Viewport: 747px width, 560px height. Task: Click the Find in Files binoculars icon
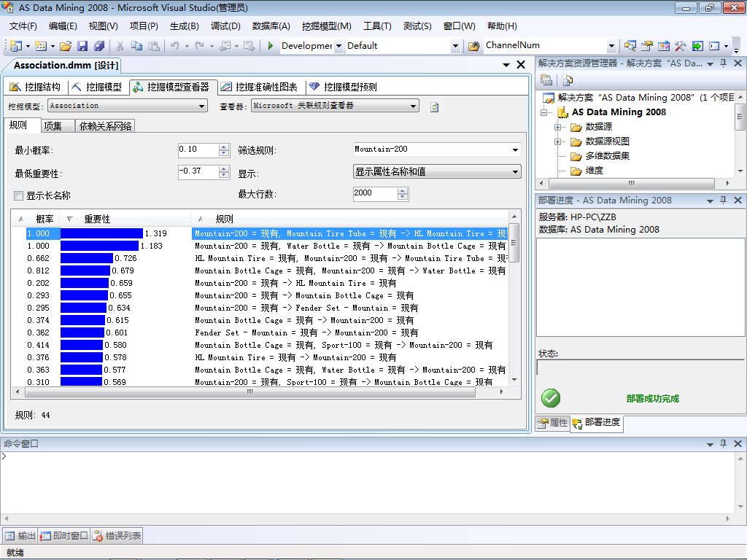(x=473, y=46)
